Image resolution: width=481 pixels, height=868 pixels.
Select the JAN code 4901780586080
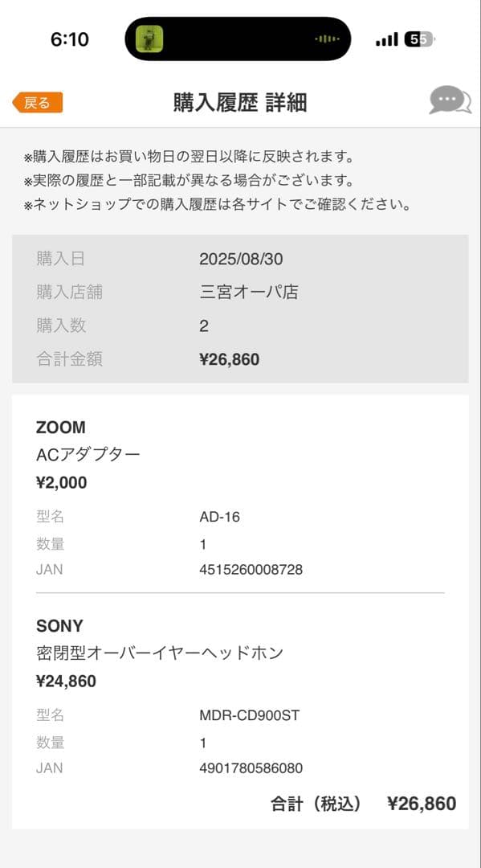pyautogui.click(x=250, y=768)
